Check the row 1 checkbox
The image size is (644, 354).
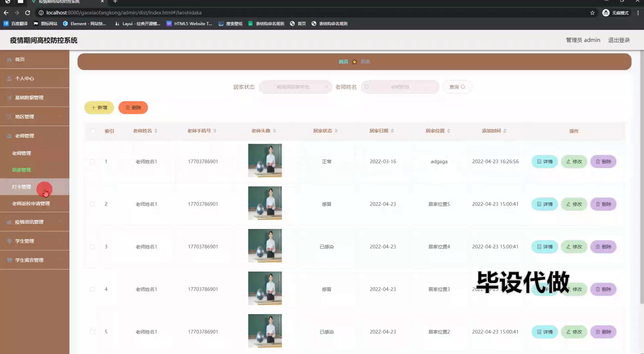[x=92, y=162]
